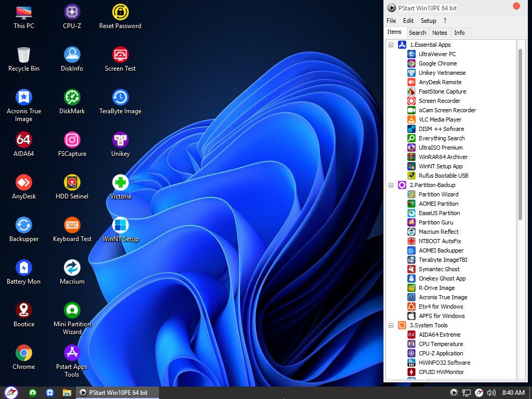
Task: Open the Setup menu in PStart
Action: (x=428, y=21)
